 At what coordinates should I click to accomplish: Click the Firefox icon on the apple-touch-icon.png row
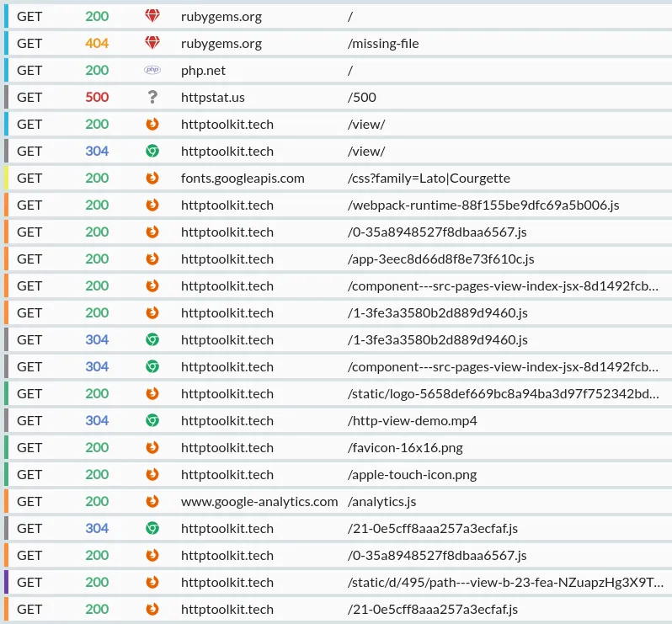[x=152, y=474]
